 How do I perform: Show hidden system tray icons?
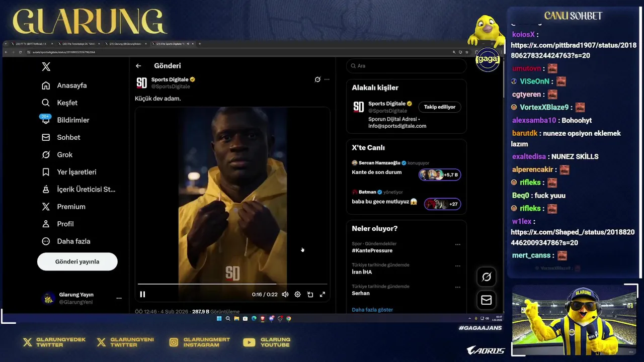[469, 318]
